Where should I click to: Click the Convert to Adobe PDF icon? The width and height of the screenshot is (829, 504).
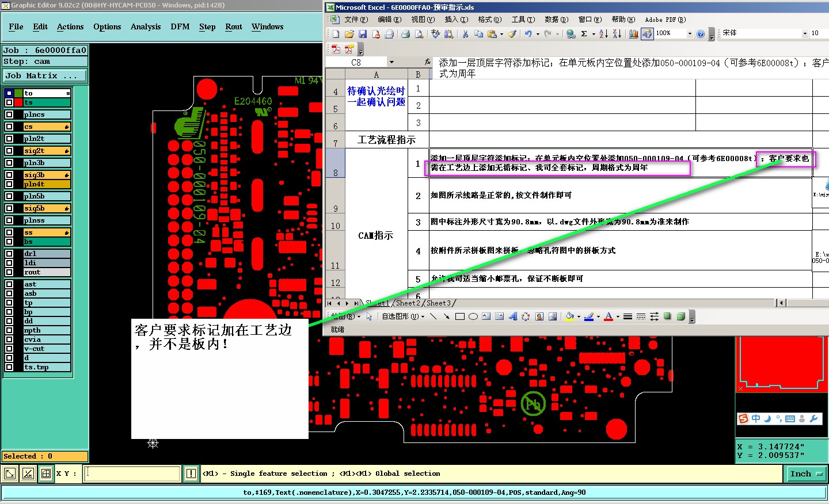point(336,49)
